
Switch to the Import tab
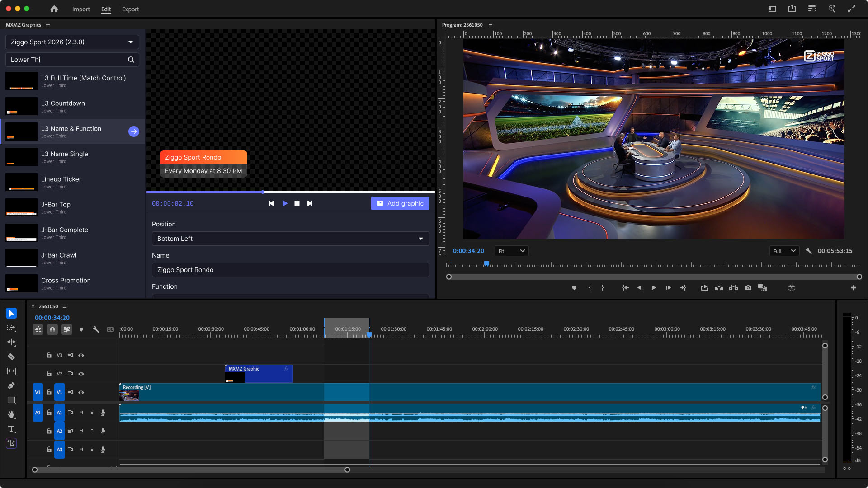81,9
